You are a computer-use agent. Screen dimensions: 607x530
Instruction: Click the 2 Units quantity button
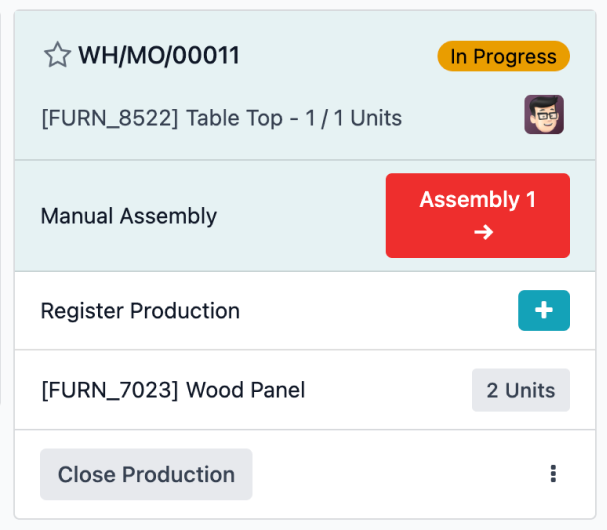point(521,390)
